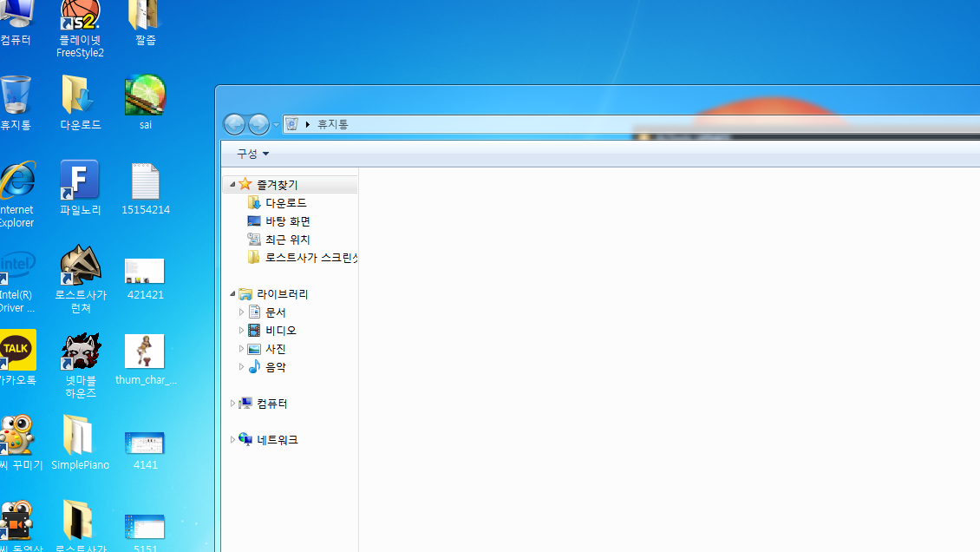Select the 4141 image file
The width and height of the screenshot is (980, 552).
tap(145, 450)
